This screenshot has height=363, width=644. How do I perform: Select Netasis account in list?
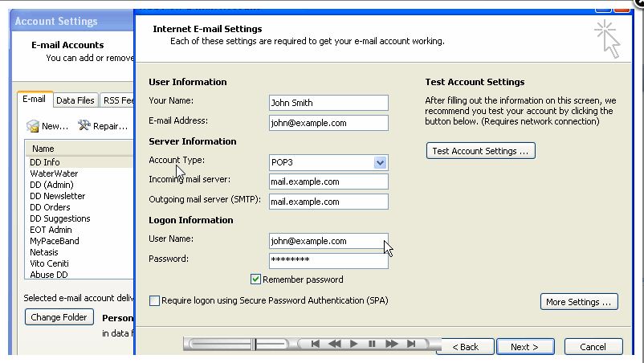click(79, 252)
